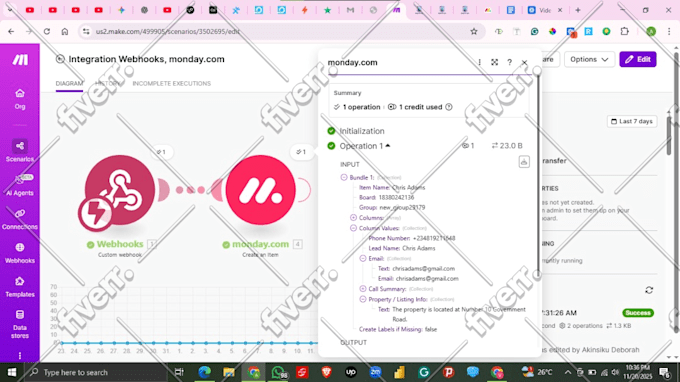Open Task View from taskbar
This screenshot has width=680, height=382.
point(179,372)
